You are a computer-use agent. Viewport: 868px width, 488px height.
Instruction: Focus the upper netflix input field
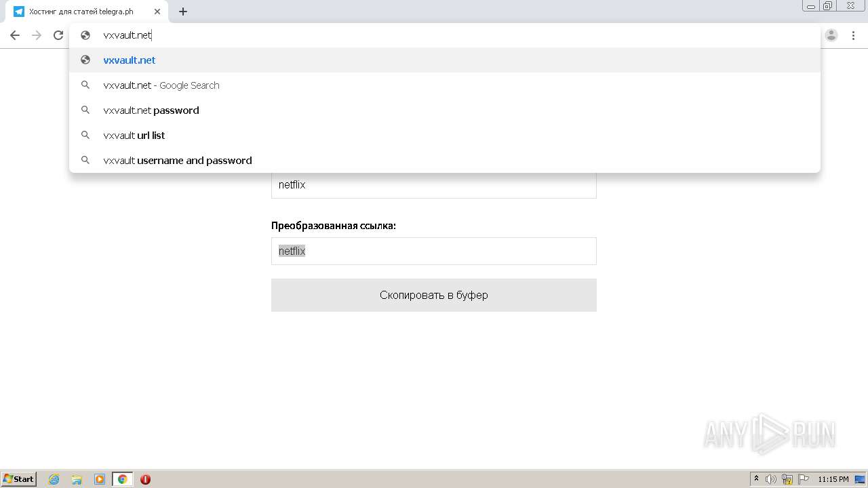pos(434,185)
